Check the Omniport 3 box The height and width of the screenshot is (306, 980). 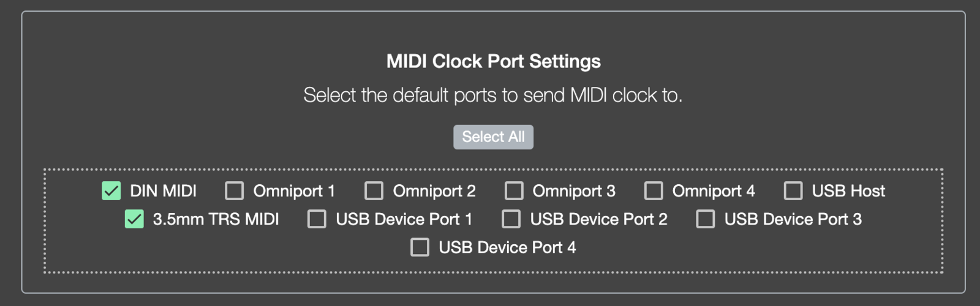pyautogui.click(x=514, y=191)
